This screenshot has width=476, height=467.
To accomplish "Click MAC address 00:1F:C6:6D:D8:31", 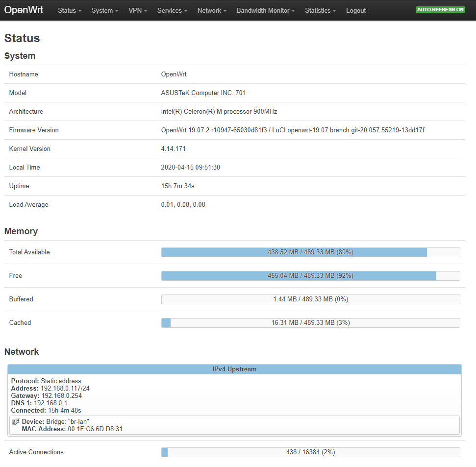I will pyautogui.click(x=95, y=429).
